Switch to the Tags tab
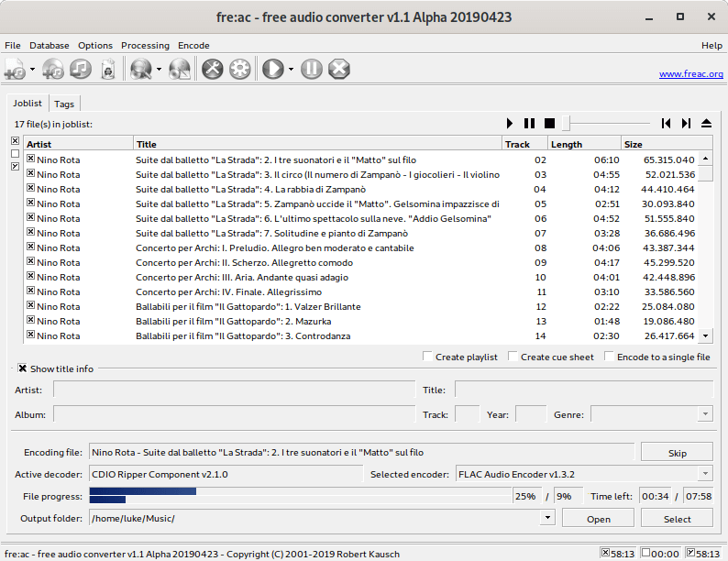Image resolution: width=728 pixels, height=561 pixels. click(x=64, y=104)
